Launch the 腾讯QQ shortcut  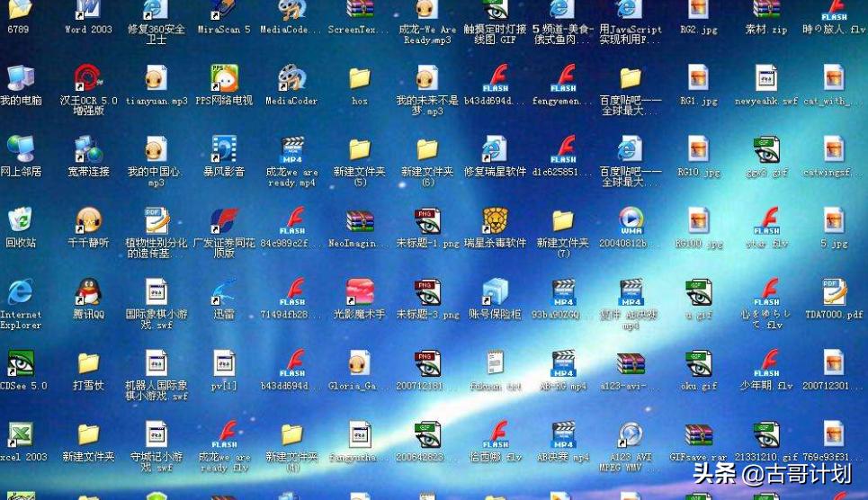(x=88, y=291)
